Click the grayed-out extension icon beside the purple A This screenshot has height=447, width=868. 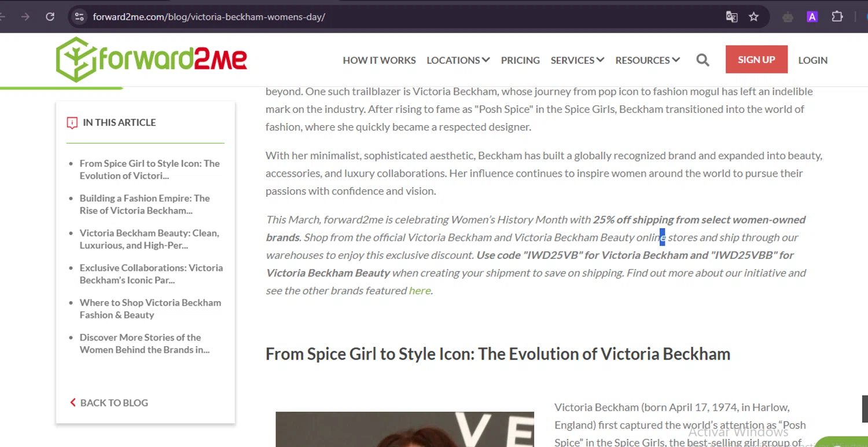(x=788, y=17)
